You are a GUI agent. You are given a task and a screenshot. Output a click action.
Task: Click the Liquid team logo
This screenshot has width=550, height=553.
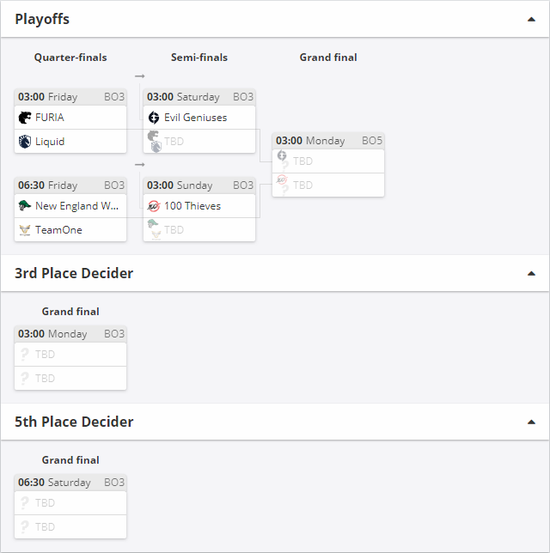(x=25, y=141)
